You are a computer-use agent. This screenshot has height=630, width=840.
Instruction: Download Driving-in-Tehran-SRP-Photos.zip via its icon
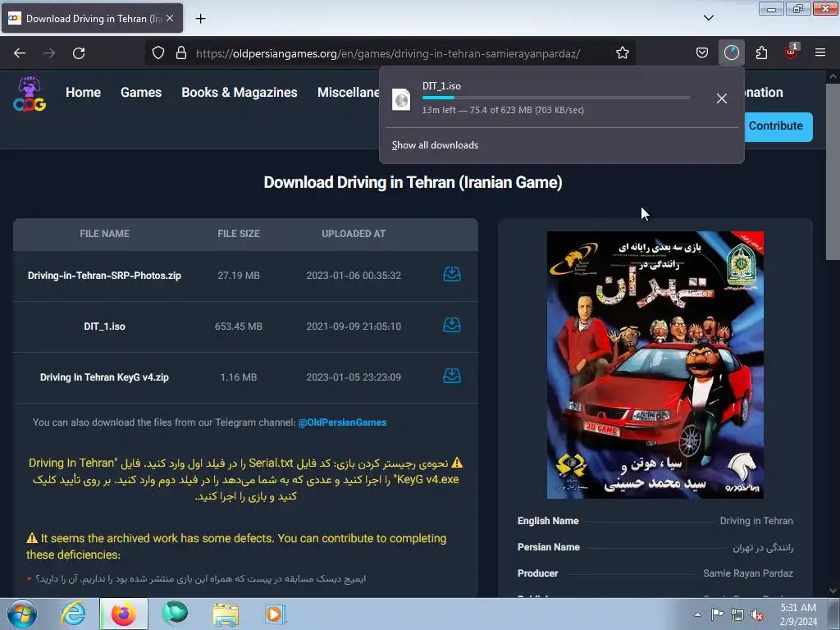tap(452, 274)
